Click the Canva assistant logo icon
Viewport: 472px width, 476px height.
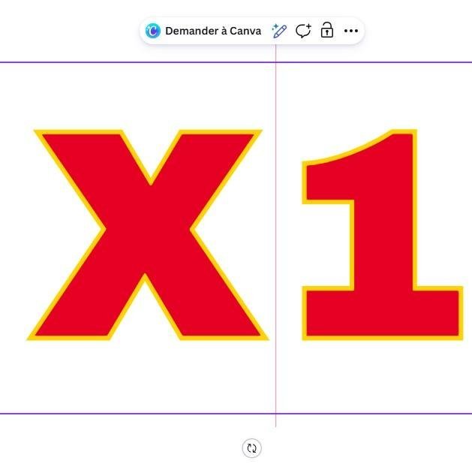pyautogui.click(x=152, y=31)
